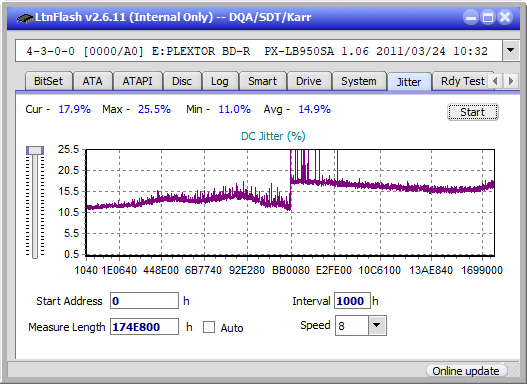Maximize the LtnFlash window
This screenshot has height=384, width=527.
click(x=488, y=17)
